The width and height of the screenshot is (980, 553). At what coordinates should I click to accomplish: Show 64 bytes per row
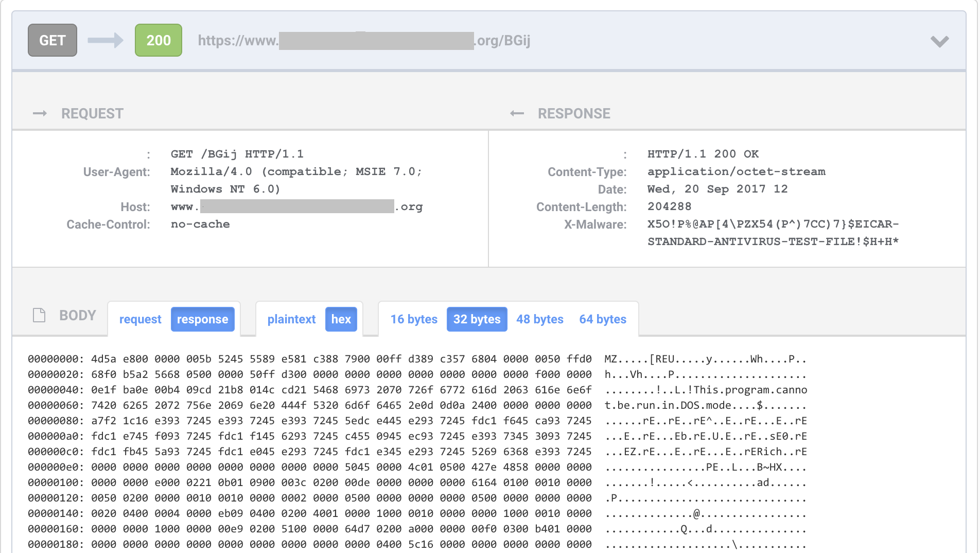point(603,319)
